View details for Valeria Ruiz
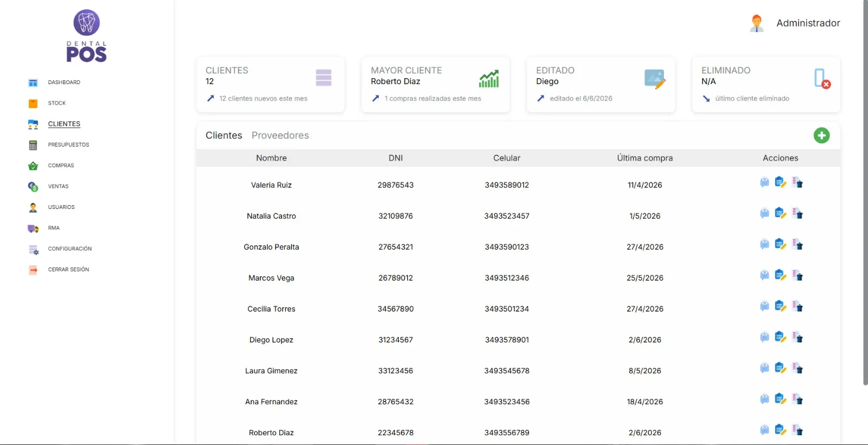 coord(764,182)
